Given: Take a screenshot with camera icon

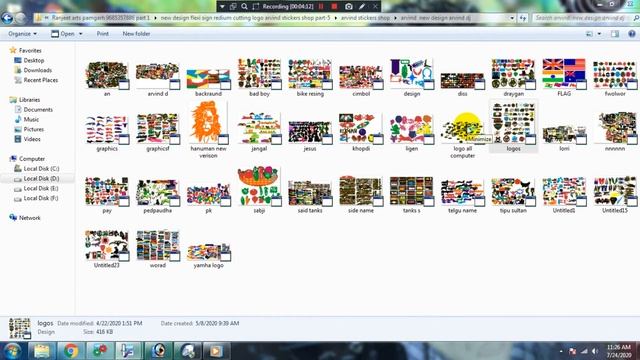Looking at the screenshot, I should point(349,7).
